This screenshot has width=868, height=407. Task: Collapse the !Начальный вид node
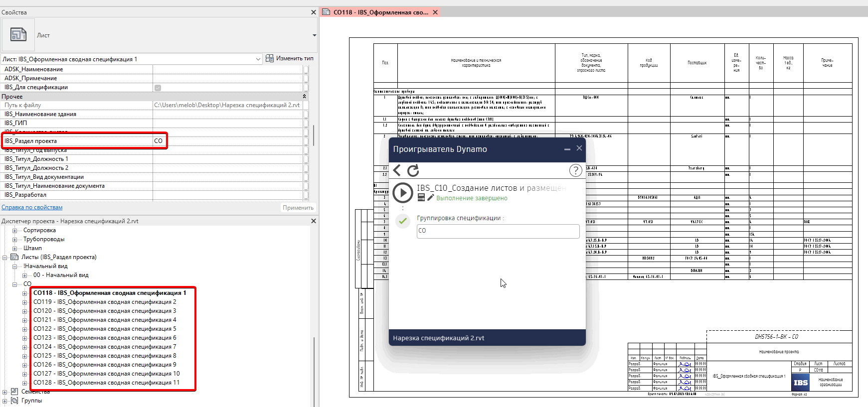point(14,267)
